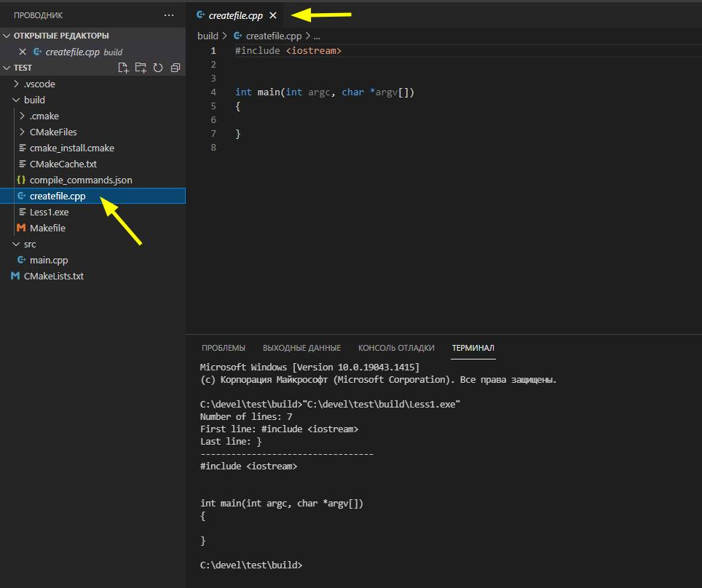Collapse the build folder
This screenshot has height=588, width=702.
point(34,100)
